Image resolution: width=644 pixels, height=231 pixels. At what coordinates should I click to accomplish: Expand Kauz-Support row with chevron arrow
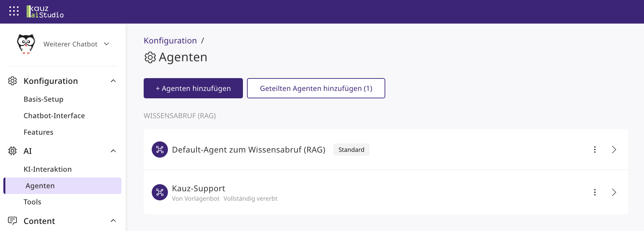coord(614,192)
